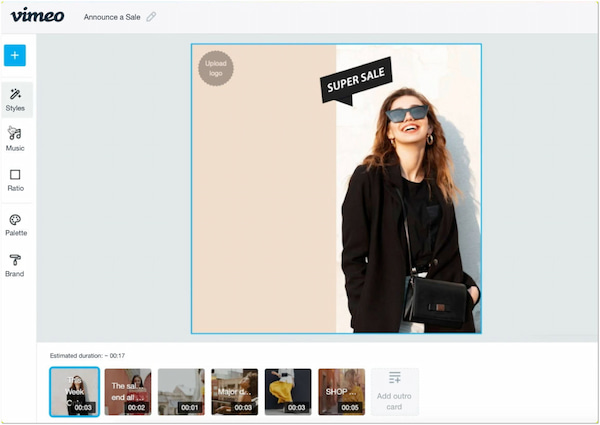Open the Brand settings

(x=15, y=265)
